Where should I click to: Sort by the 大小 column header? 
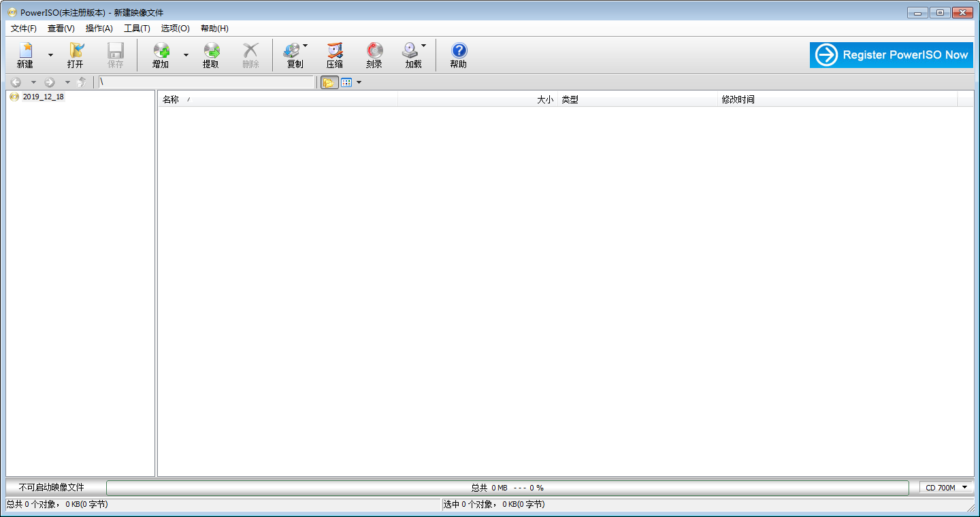tap(478, 99)
